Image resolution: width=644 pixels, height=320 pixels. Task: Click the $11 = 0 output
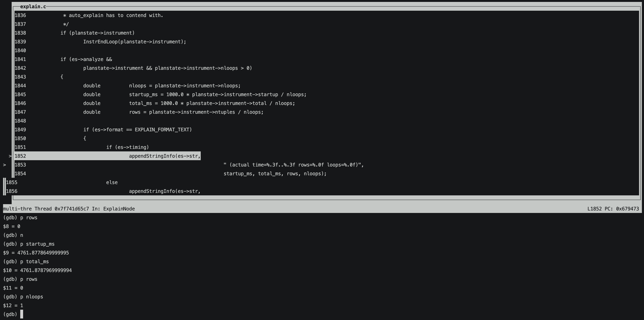(x=13, y=288)
